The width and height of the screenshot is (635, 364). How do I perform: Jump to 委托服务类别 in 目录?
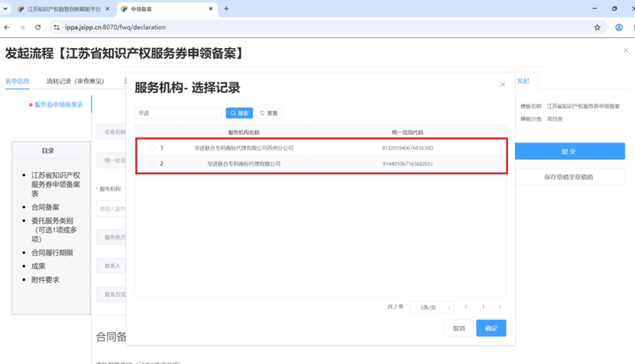pyautogui.click(x=53, y=230)
